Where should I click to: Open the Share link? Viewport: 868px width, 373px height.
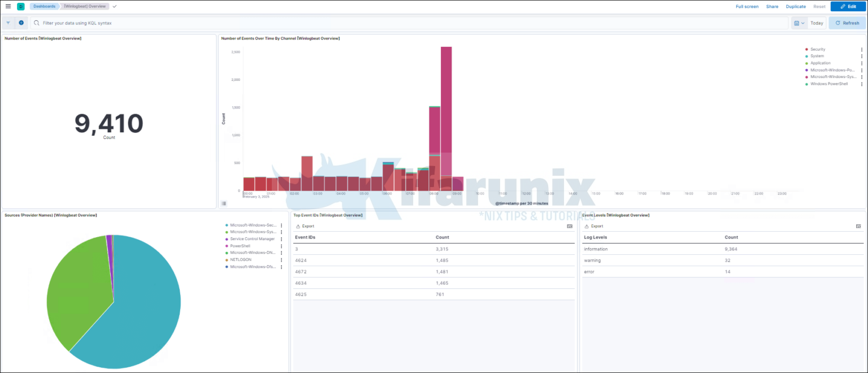coord(772,6)
